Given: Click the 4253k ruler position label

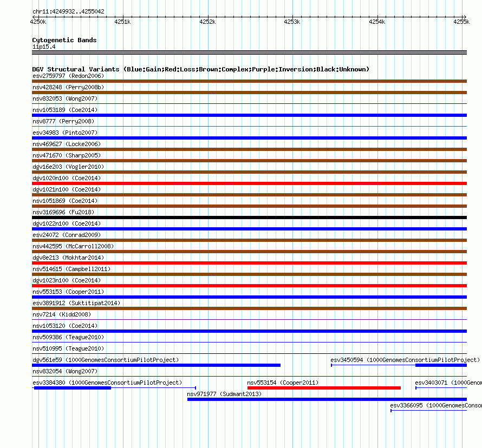Looking at the screenshot, I should (x=292, y=22).
